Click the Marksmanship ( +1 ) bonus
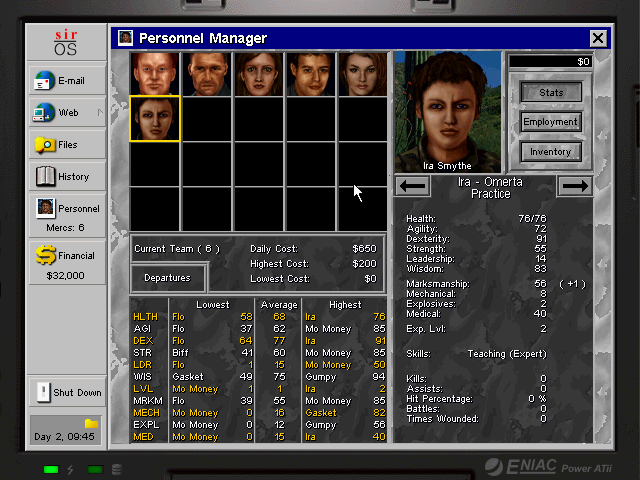This screenshot has height=480, width=640. (x=572, y=284)
